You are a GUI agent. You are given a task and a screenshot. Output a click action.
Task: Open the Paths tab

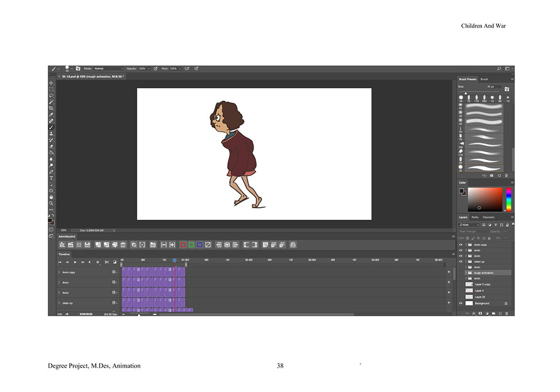[475, 217]
